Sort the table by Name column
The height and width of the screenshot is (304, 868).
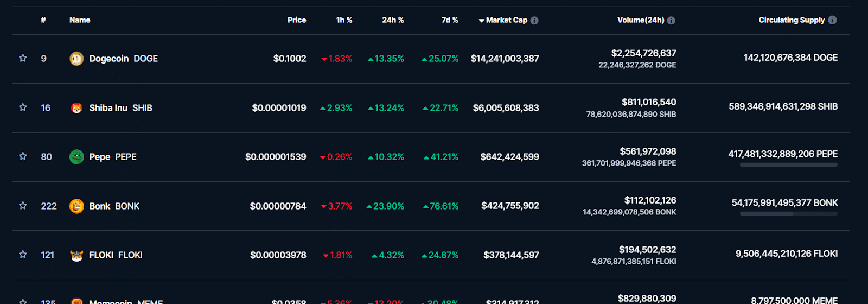point(80,20)
